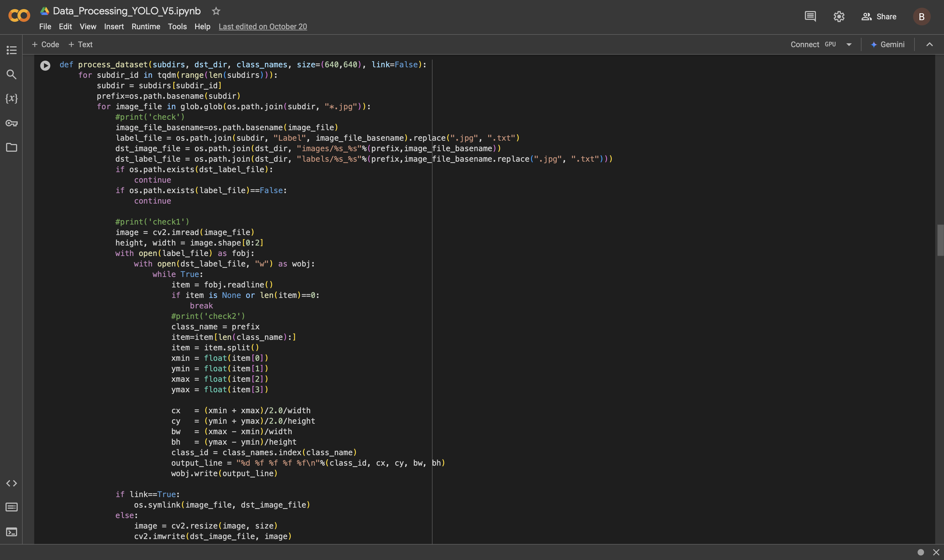
Task: Add a new Code cell
Action: pos(45,44)
